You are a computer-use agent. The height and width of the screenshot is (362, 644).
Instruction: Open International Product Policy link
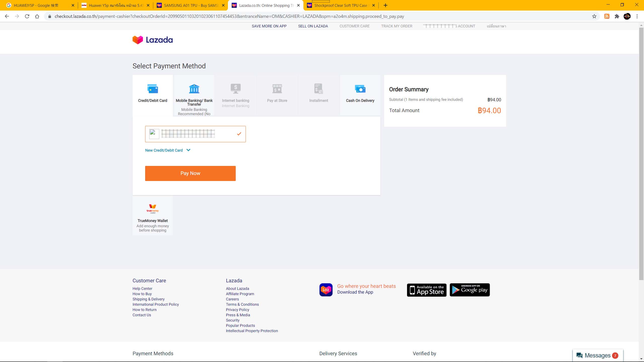156,304
